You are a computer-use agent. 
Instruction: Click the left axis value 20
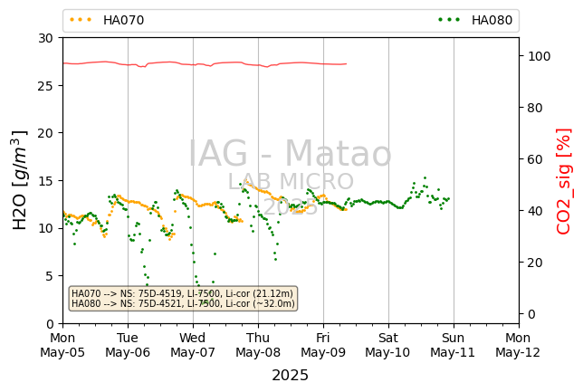click(45, 133)
